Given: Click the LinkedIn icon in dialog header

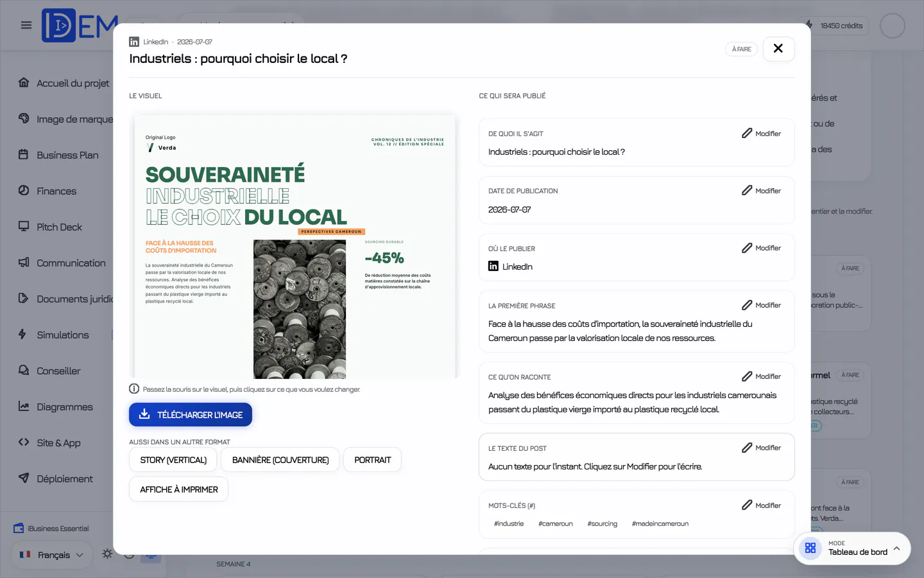Looking at the screenshot, I should tap(134, 42).
